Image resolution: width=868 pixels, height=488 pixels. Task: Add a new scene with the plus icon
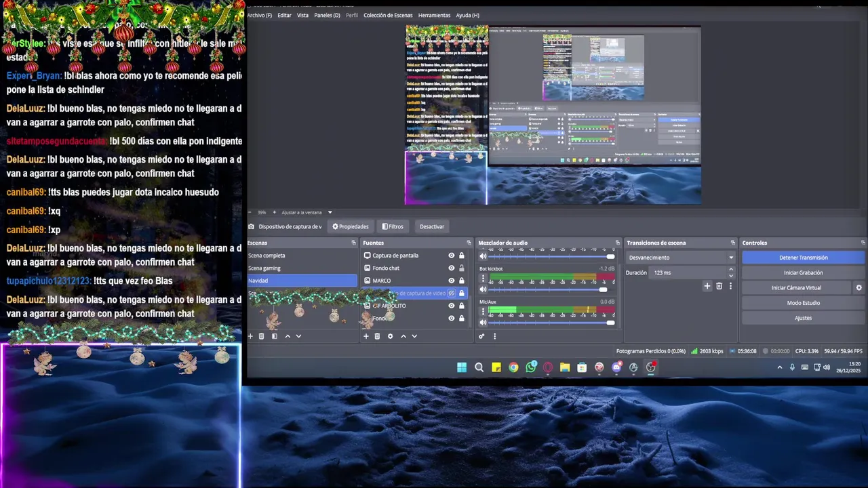point(250,336)
